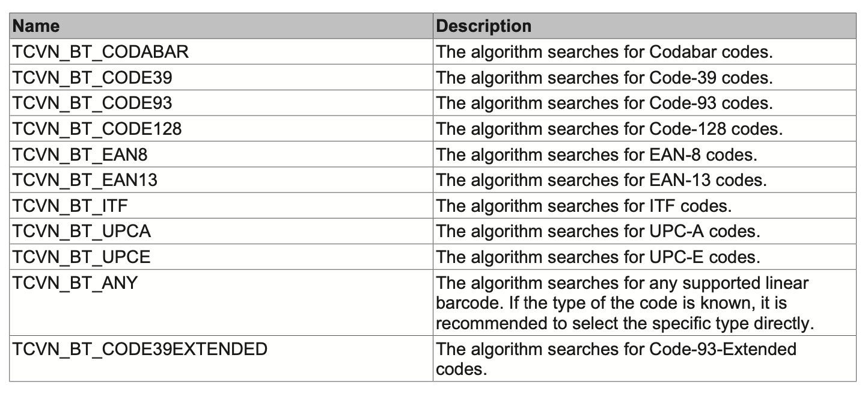Image resolution: width=868 pixels, height=396 pixels.
Task: Click the UPC-E codes description
Action: pos(598,257)
